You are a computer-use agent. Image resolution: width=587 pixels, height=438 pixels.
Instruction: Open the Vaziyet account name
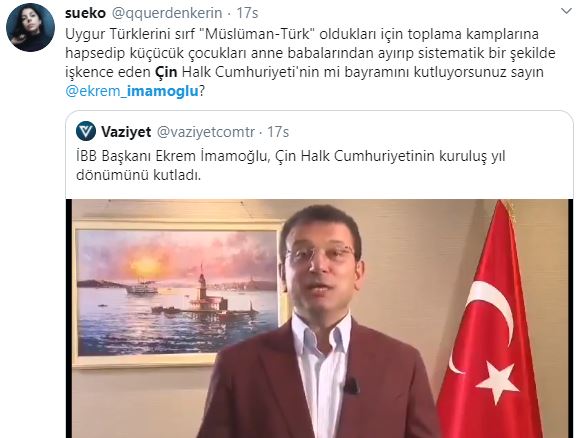pyautogui.click(x=126, y=132)
